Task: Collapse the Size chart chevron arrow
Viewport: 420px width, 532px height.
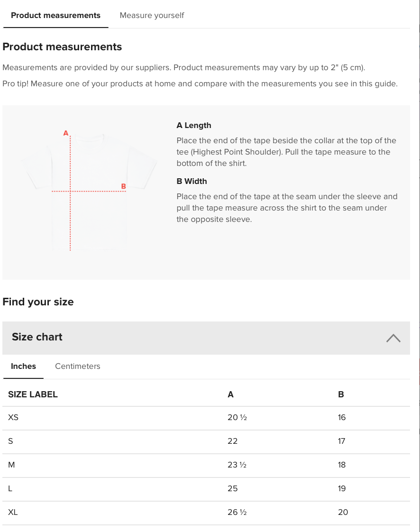Action: point(393,338)
